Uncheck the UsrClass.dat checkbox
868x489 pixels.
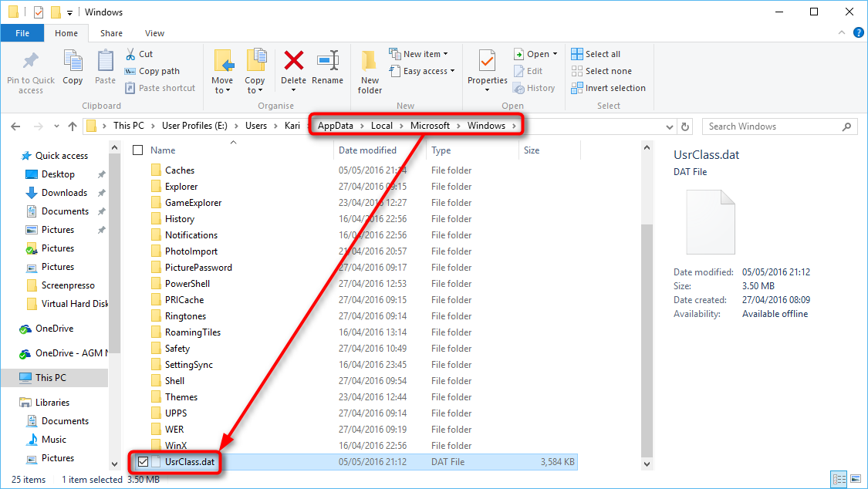[143, 462]
